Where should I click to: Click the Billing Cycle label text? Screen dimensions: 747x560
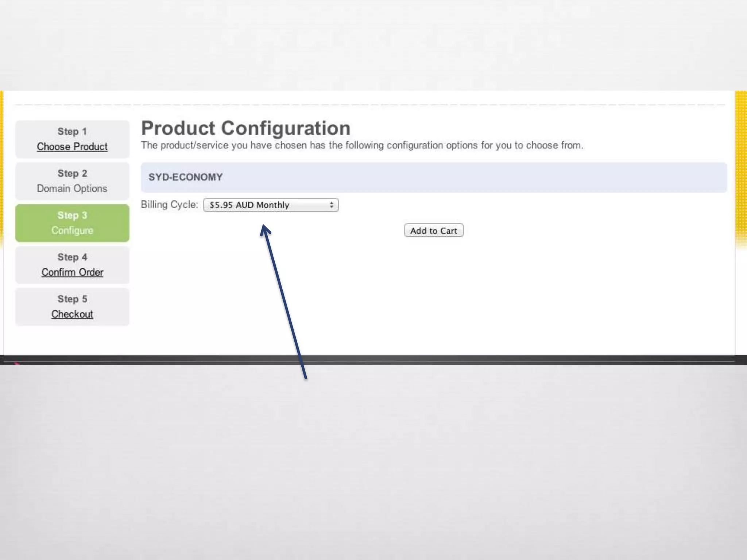[x=169, y=205]
